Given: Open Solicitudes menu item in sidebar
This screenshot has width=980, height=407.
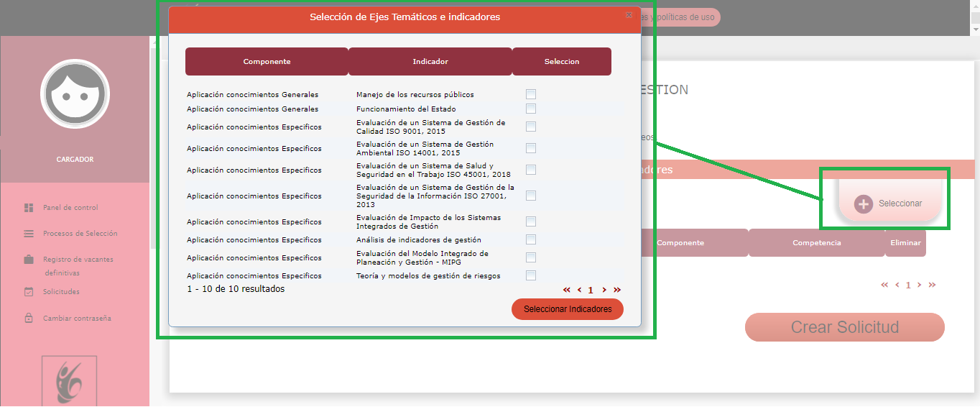Looking at the screenshot, I should (61, 292).
